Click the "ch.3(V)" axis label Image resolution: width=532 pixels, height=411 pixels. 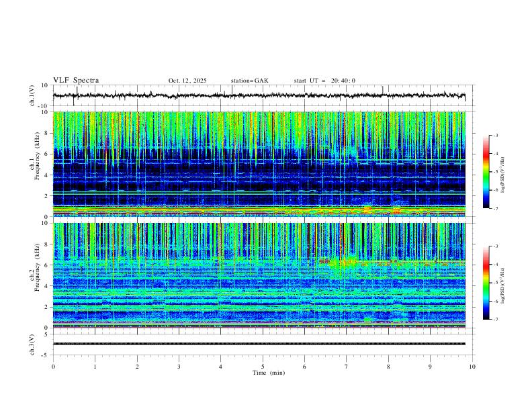coord(32,345)
